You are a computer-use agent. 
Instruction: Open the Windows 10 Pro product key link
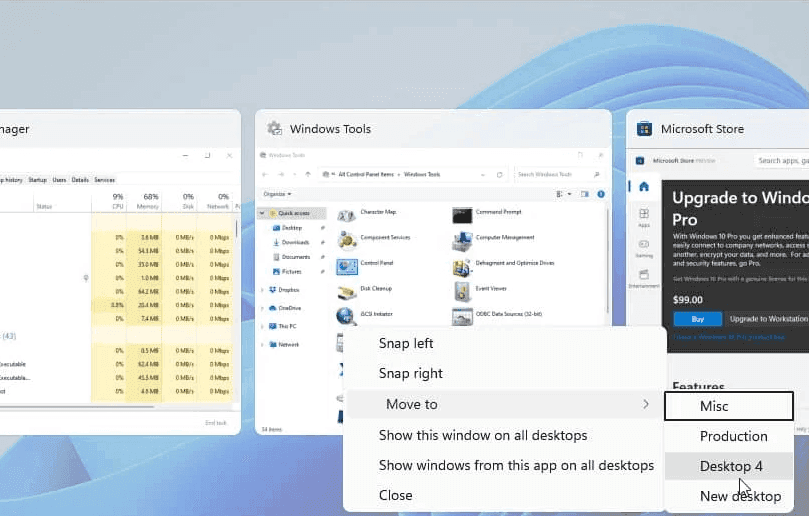[729, 337]
